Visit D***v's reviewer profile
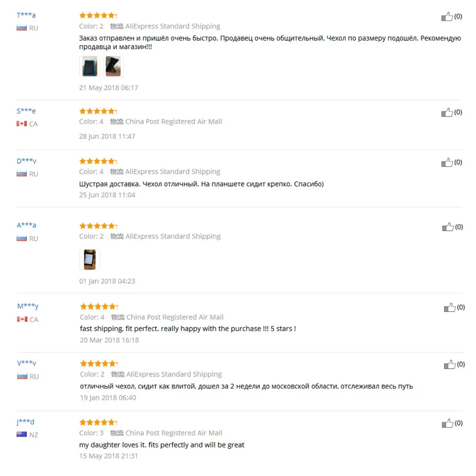The height and width of the screenshot is (476, 476). [x=26, y=161]
